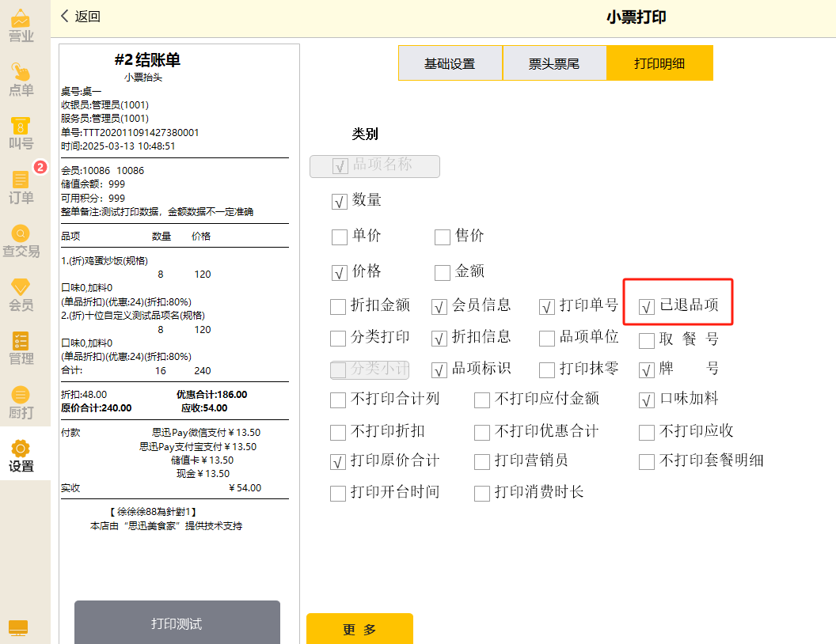Open the 厨打 kitchen print icon
Image resolution: width=836 pixels, height=644 pixels.
(21, 403)
